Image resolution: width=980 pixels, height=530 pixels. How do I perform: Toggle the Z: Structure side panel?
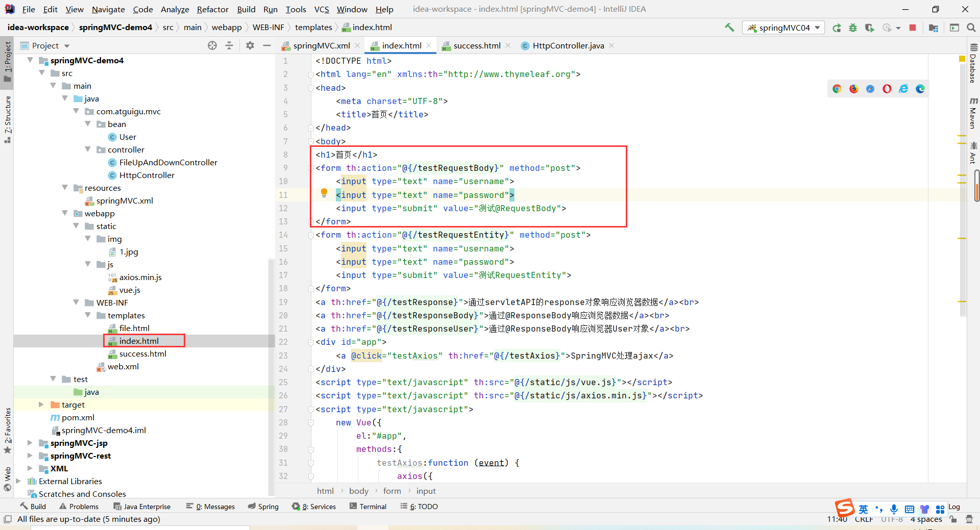tap(7, 119)
